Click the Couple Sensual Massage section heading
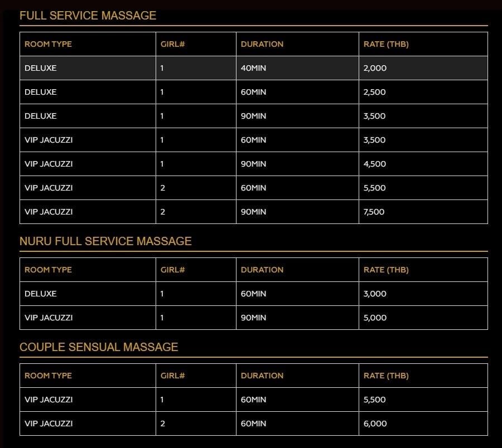The height and width of the screenshot is (448, 502). click(x=99, y=347)
